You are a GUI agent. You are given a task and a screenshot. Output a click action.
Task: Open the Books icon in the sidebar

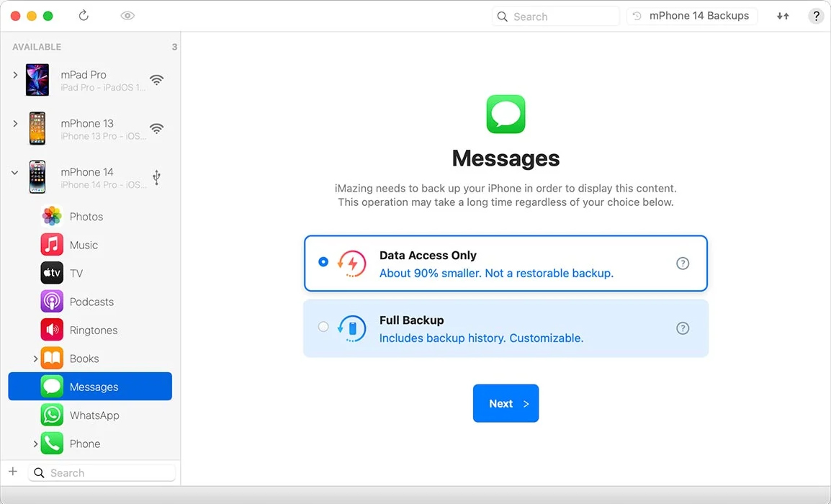pyautogui.click(x=52, y=359)
